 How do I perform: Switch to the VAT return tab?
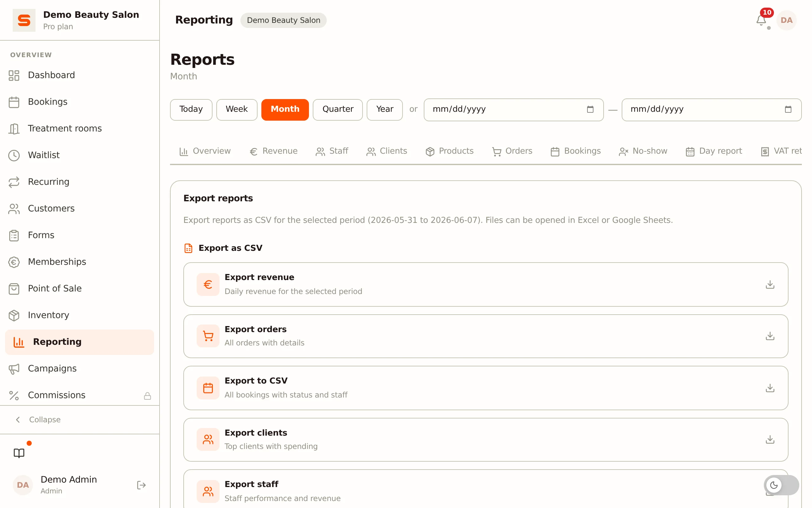781,151
